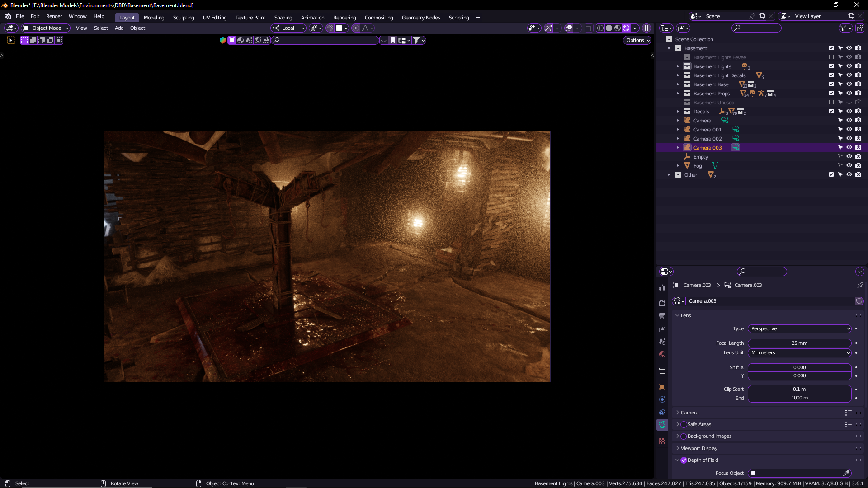The width and height of the screenshot is (868, 488).
Task: Select the Empty object in Outliner
Action: point(701,157)
